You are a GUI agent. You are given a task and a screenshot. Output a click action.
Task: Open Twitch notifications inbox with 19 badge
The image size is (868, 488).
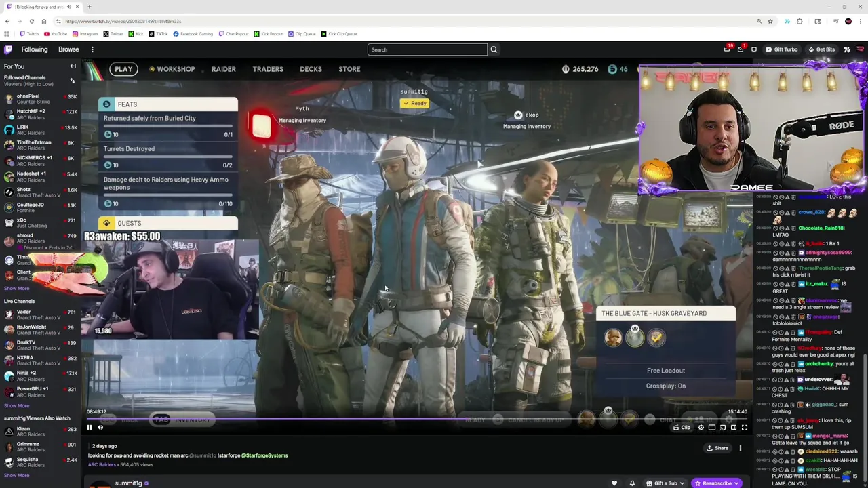[727, 49]
